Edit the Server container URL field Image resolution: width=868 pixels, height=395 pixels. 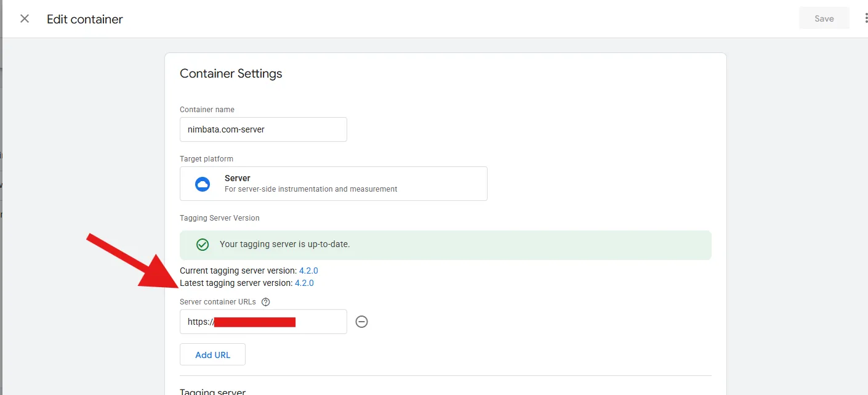tap(263, 322)
